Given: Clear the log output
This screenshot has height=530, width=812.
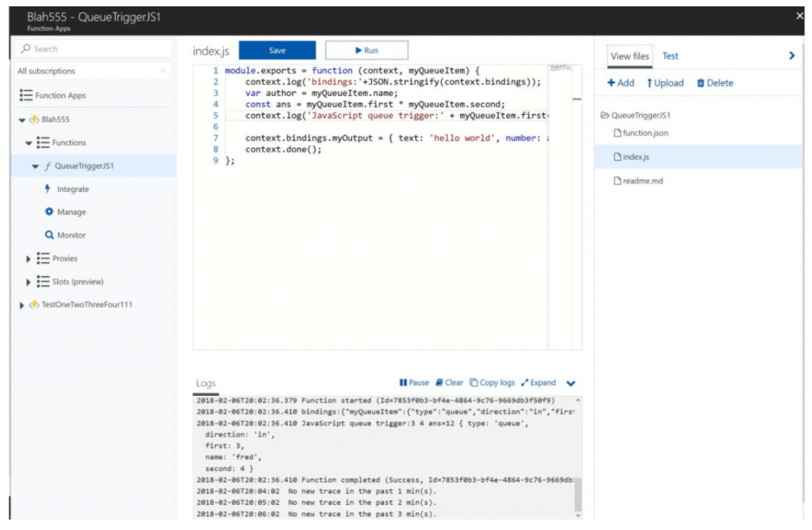Looking at the screenshot, I should click(x=449, y=382).
